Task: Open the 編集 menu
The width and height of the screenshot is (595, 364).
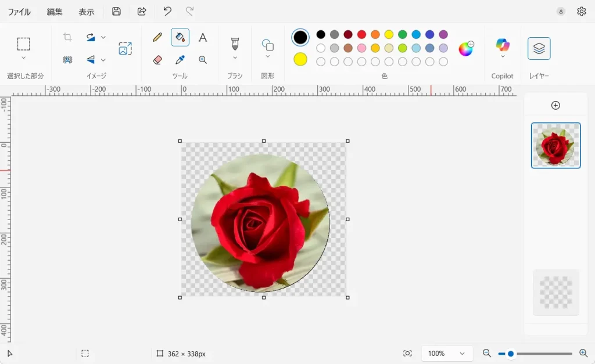Action: pyautogui.click(x=55, y=12)
